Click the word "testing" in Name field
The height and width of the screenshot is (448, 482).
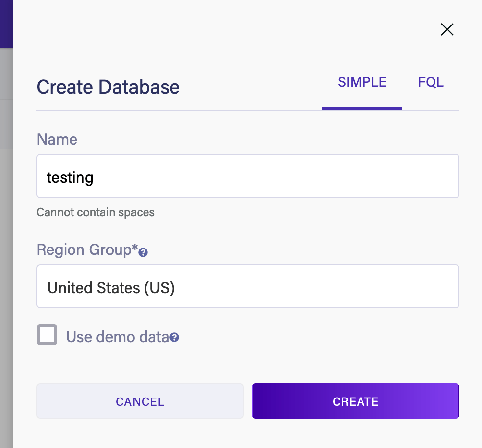[x=70, y=177]
